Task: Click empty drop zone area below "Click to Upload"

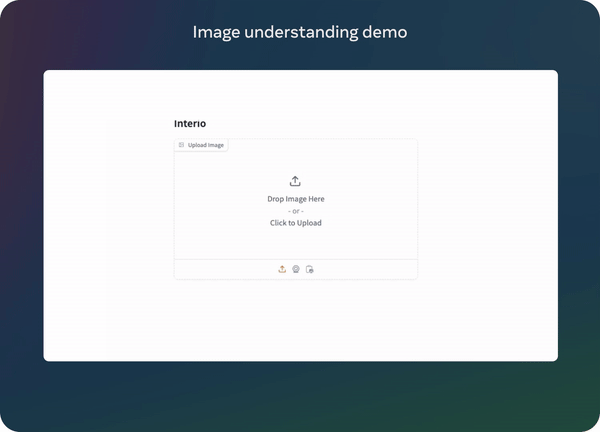Action: 295,244
